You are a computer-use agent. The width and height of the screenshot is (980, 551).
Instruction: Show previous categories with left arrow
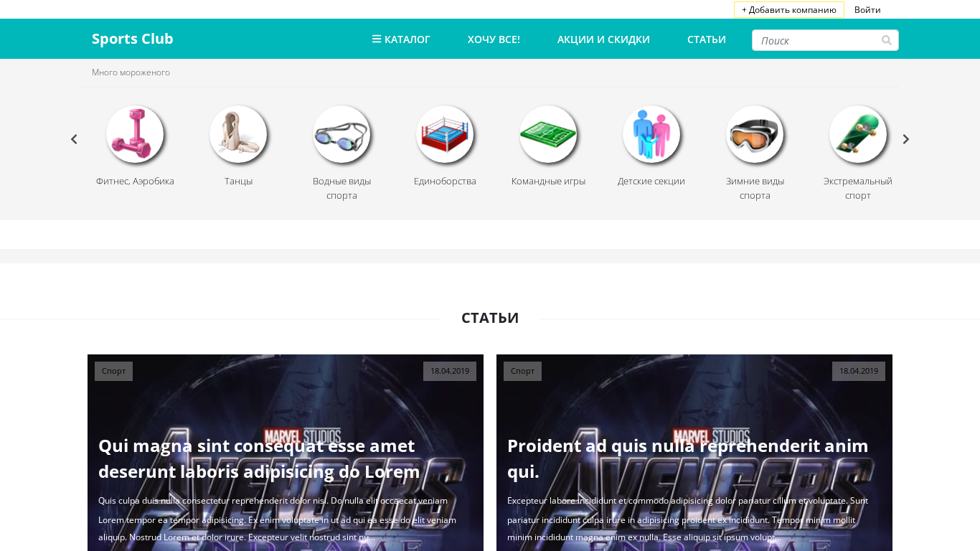[x=74, y=139]
